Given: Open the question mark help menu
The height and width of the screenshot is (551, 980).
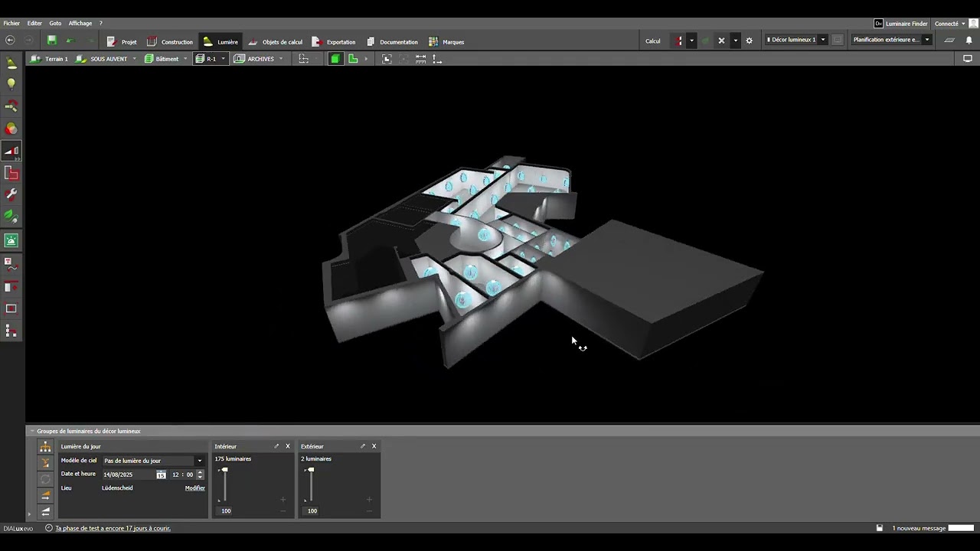Looking at the screenshot, I should click(x=100, y=24).
